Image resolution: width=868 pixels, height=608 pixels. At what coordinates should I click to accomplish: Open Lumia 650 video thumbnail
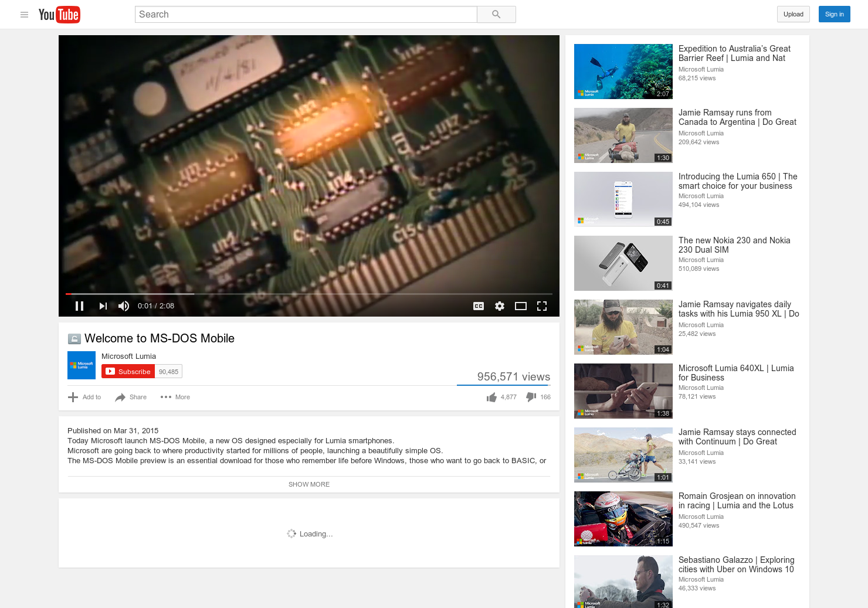pos(623,199)
